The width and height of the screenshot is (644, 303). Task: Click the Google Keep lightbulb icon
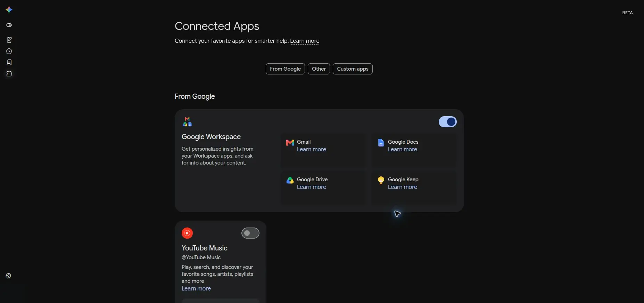pos(381,180)
